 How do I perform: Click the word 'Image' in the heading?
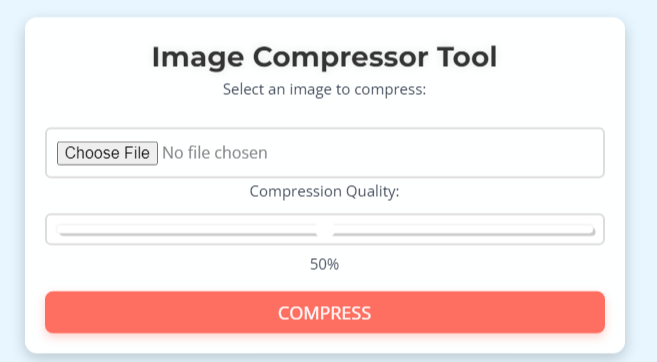(198, 57)
